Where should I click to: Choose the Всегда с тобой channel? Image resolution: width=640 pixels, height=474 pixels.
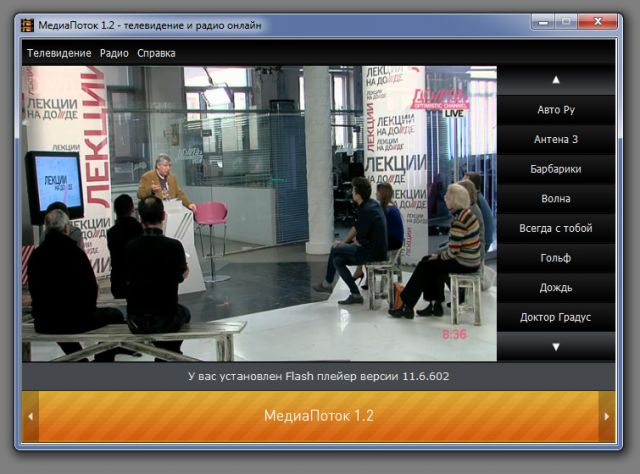coord(556,228)
